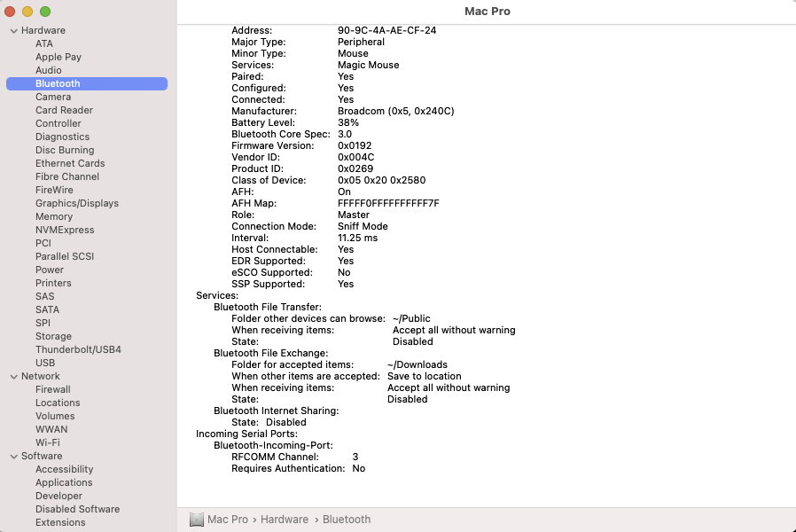Click the ~/Public folder value

[x=411, y=319]
